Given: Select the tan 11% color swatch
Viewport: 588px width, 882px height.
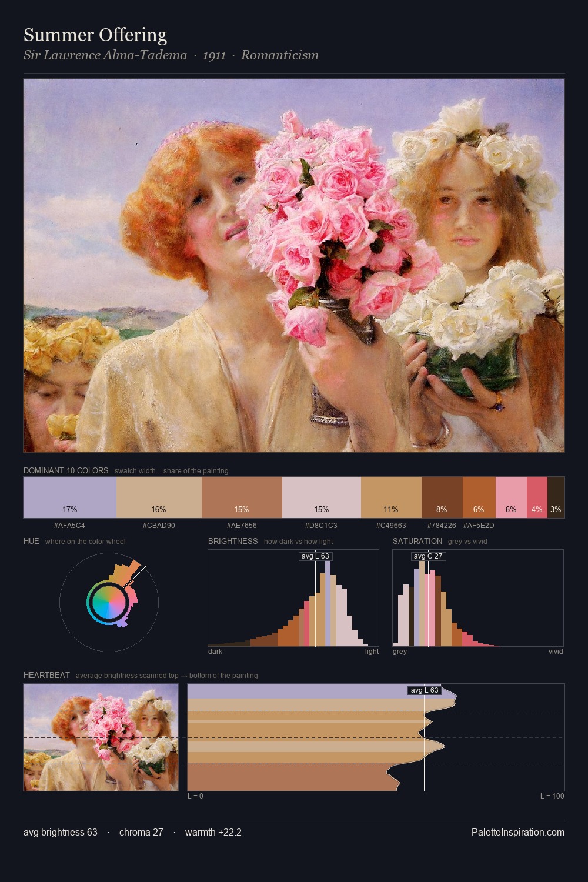Looking at the screenshot, I should (391, 497).
